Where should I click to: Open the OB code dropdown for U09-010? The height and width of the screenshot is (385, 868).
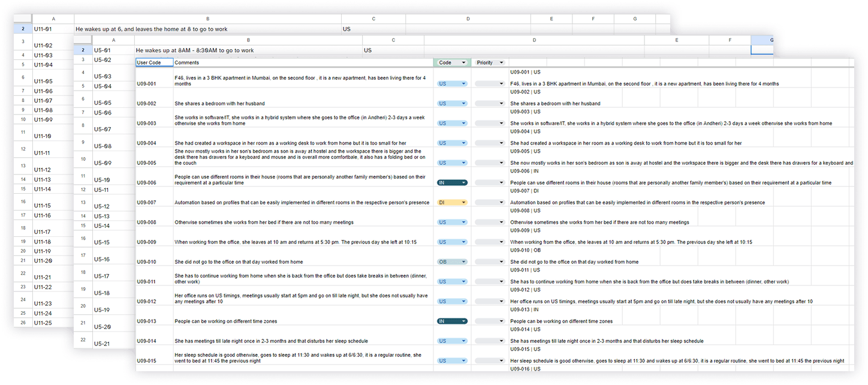(x=452, y=261)
